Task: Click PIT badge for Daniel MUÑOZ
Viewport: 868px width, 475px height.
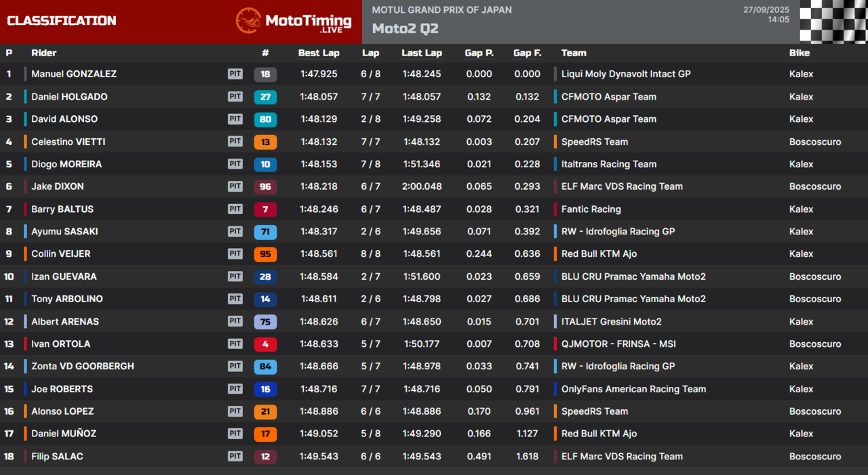Action: [235, 433]
